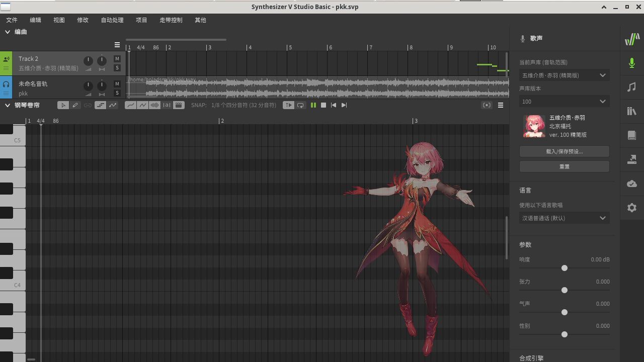Toggle loop playback button
This screenshot has width=644, height=362.
300,105
